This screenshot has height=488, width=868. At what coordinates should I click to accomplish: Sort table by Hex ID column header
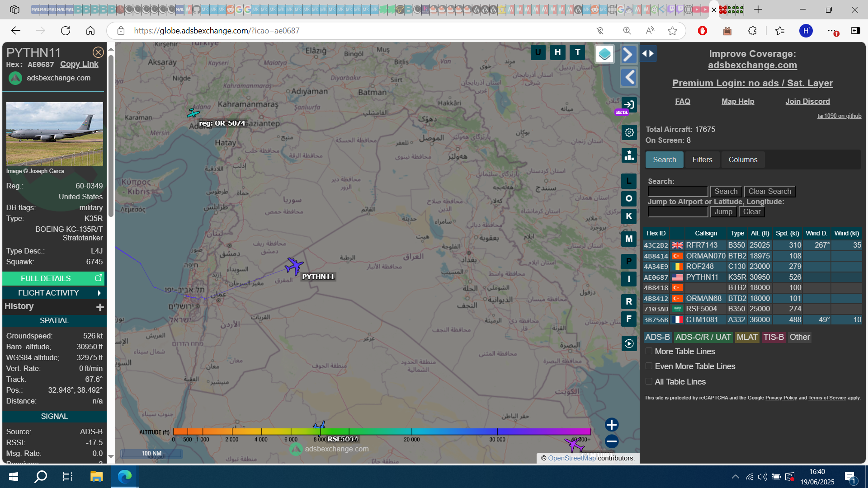point(656,234)
